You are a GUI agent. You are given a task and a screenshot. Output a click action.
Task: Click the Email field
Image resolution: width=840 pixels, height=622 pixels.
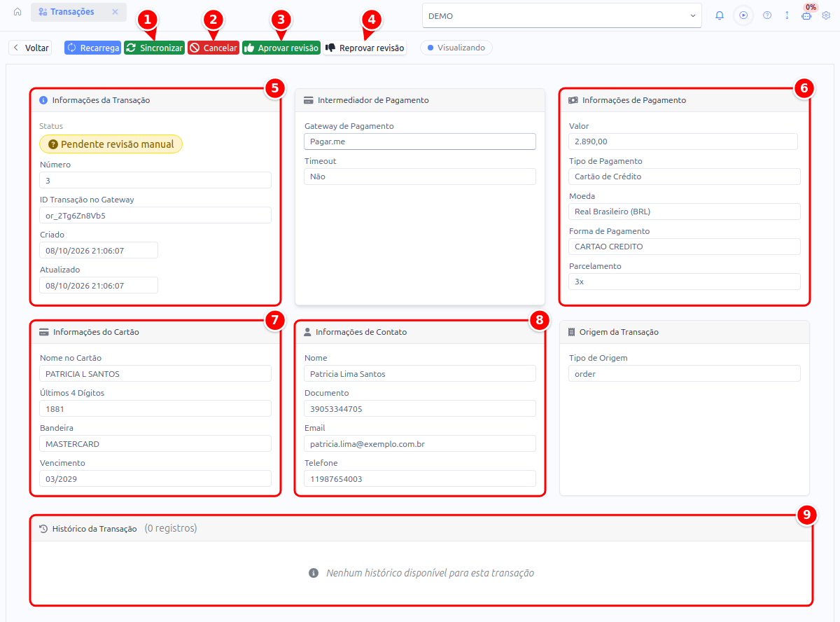point(420,443)
